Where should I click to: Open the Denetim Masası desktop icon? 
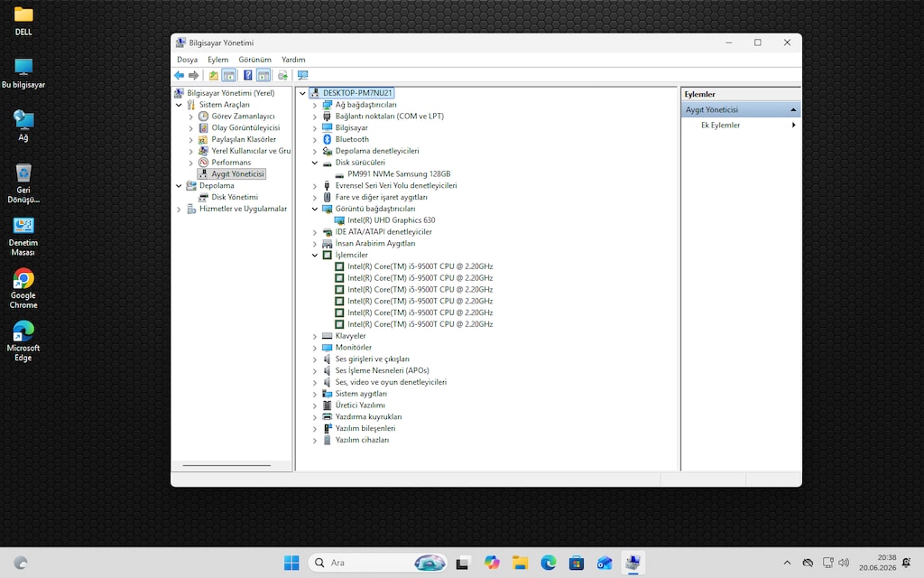(x=23, y=237)
